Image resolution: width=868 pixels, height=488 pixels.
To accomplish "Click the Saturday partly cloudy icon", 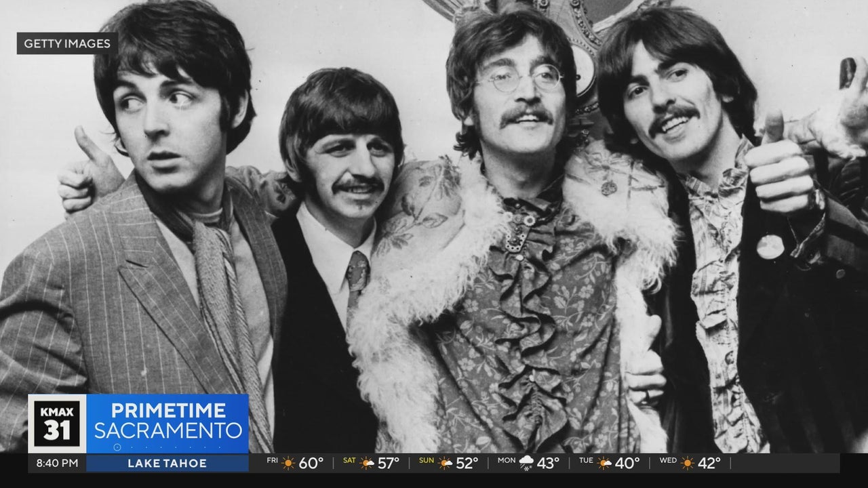I will click(x=367, y=464).
